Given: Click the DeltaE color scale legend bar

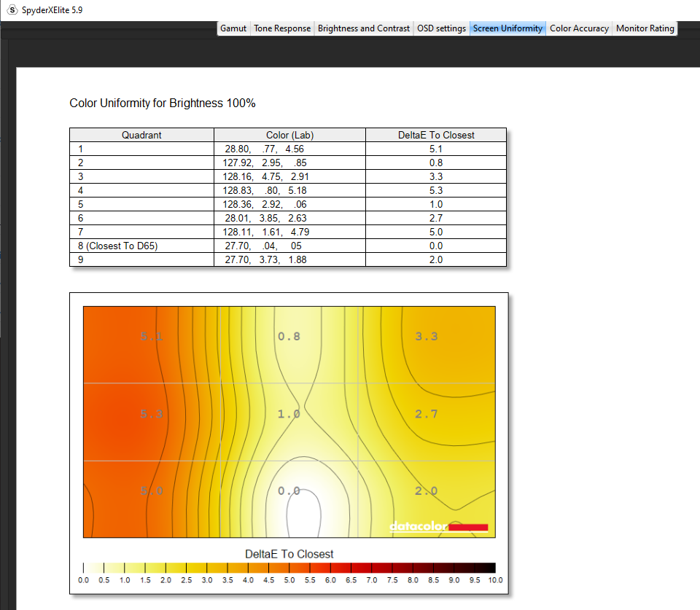Looking at the screenshot, I should (x=289, y=568).
